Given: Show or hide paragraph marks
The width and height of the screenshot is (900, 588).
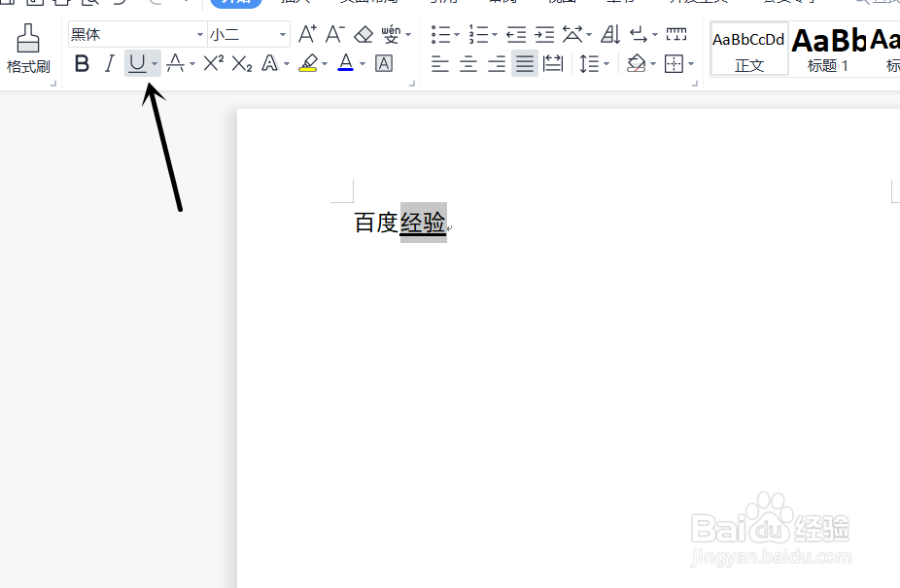Looking at the screenshot, I should [x=639, y=34].
